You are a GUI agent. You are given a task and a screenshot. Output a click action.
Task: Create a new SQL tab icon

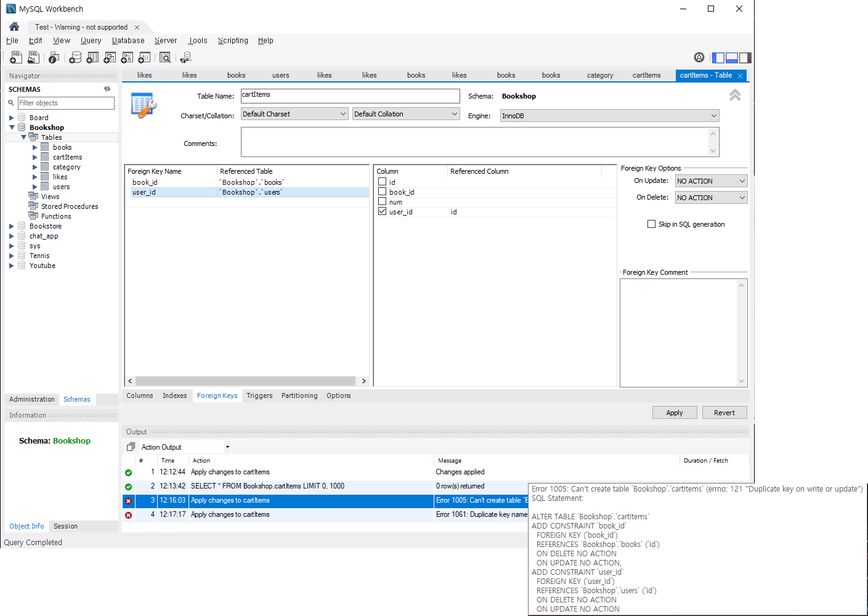coord(16,57)
